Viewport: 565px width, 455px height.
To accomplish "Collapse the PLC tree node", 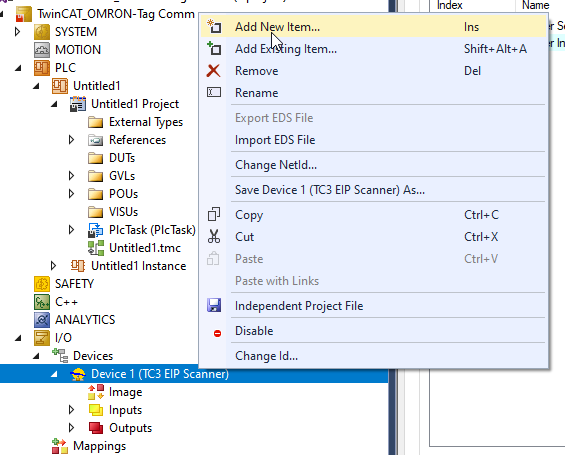I will [x=18, y=68].
